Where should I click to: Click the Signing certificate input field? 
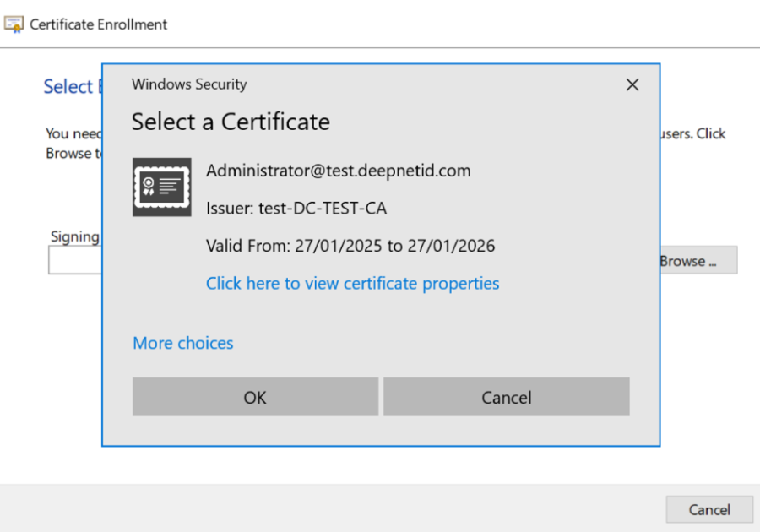click(74, 262)
